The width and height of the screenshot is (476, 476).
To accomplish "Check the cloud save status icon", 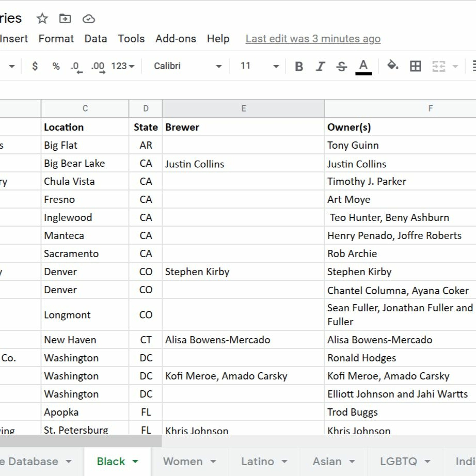I will (88, 19).
